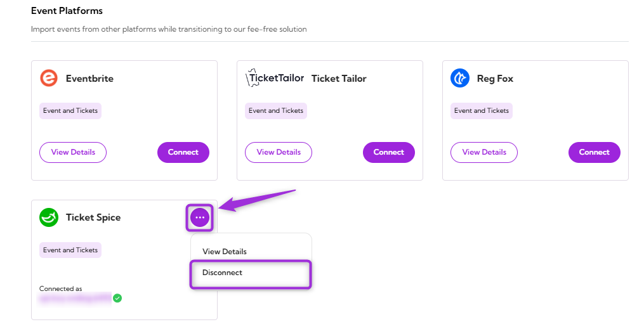
Task: Connect the Reg Fox platform
Action: pyautogui.click(x=594, y=152)
